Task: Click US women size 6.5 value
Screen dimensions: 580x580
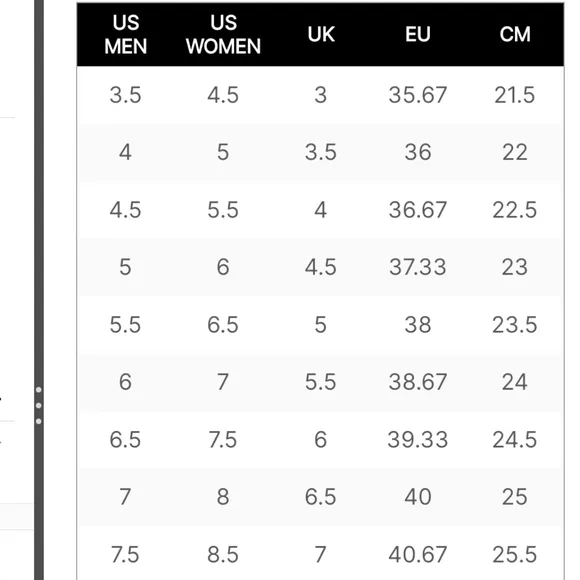Action: 223,324
